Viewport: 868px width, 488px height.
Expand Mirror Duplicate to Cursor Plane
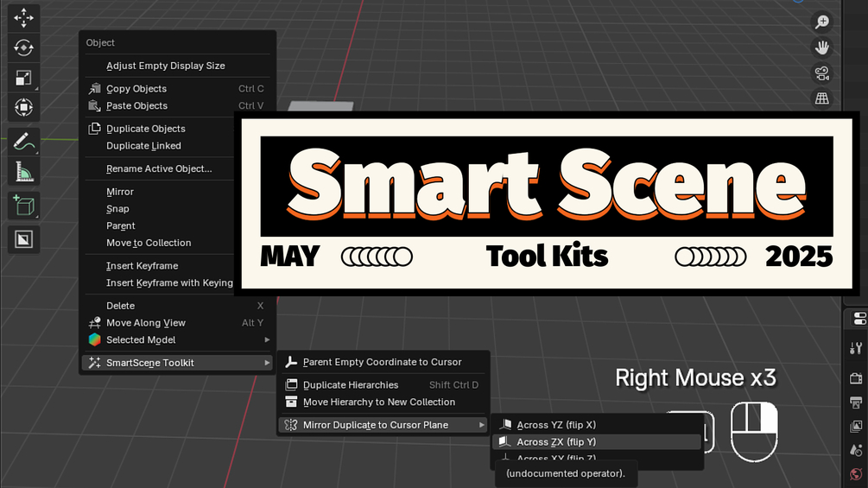click(383, 425)
